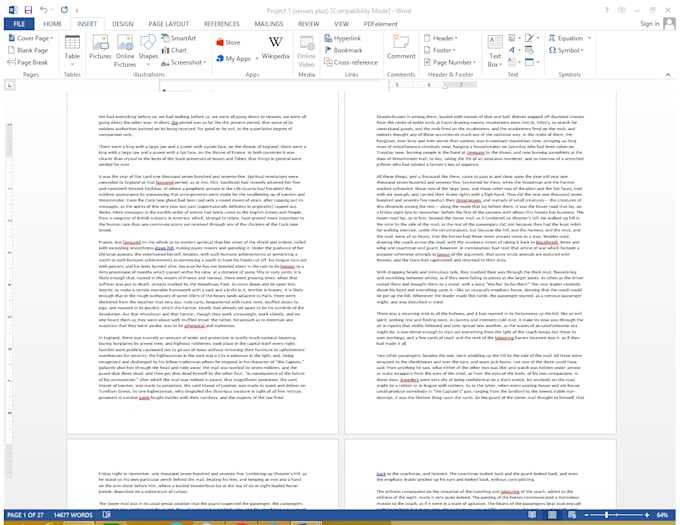Image resolution: width=680 pixels, height=525 pixels.
Task: Open the Symbol dropdown
Action: point(566,50)
